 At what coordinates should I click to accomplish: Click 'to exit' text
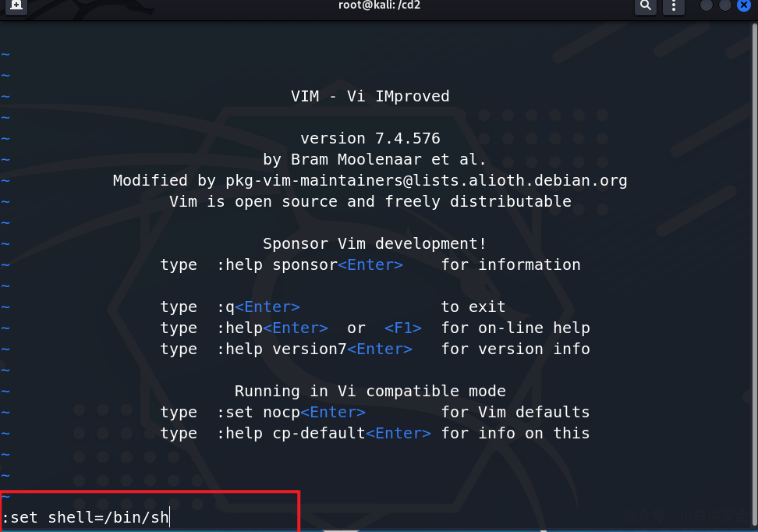coord(473,307)
